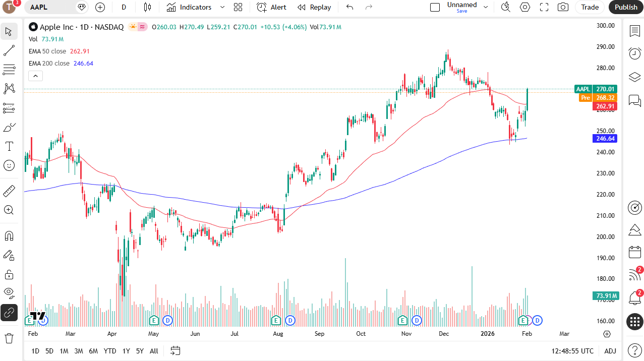Toggle stay in drawing mode
644x361 pixels.
[x=9, y=255]
